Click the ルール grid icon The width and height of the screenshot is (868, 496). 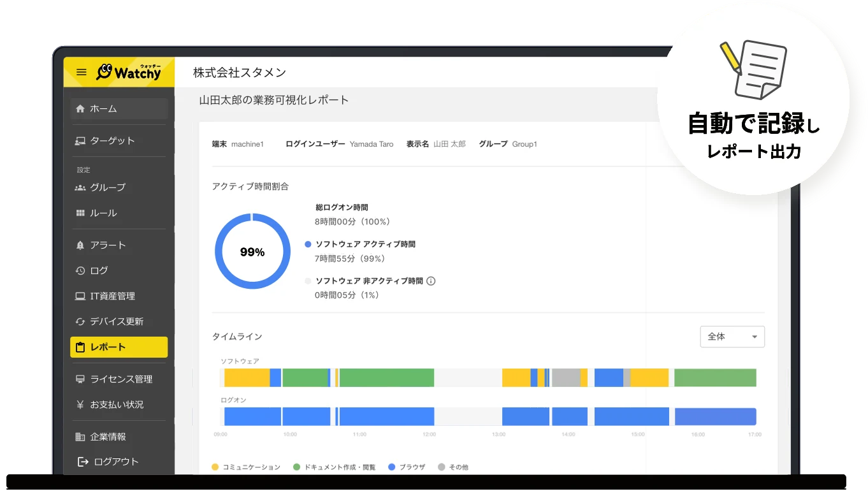click(80, 213)
